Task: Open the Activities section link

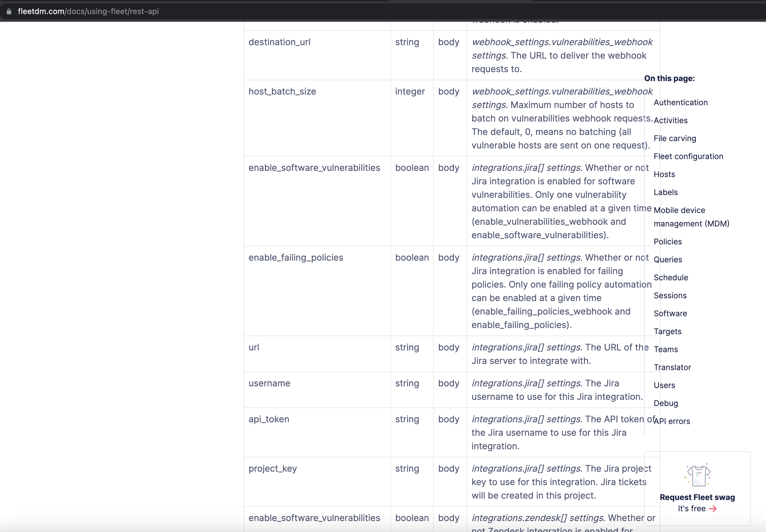Action: (670, 120)
